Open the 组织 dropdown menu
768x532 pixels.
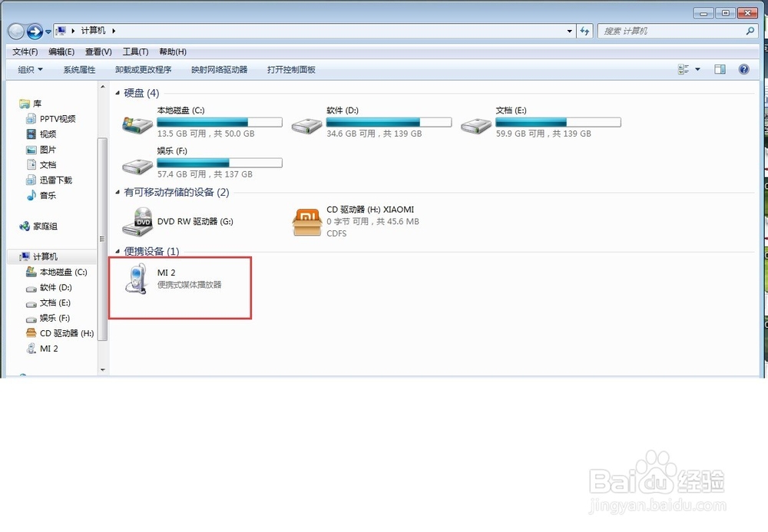tap(30, 70)
